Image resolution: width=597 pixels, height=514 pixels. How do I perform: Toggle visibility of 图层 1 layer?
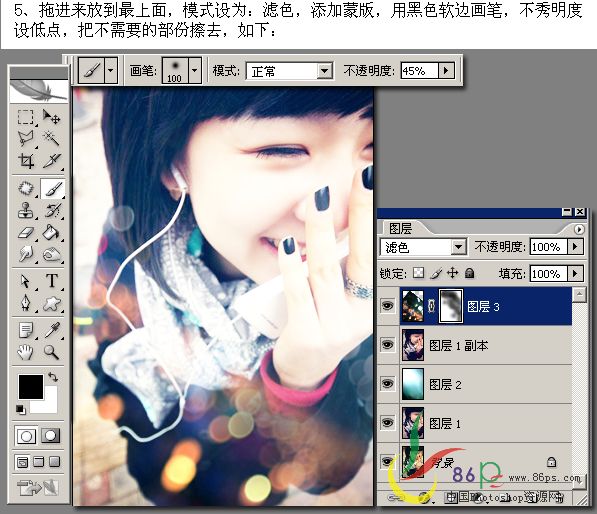coord(388,423)
